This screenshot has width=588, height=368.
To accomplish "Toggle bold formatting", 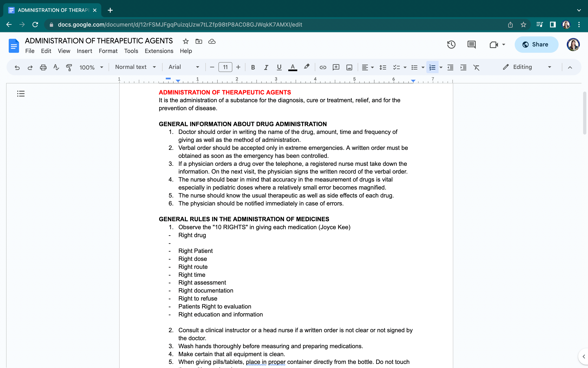I will 253,67.
